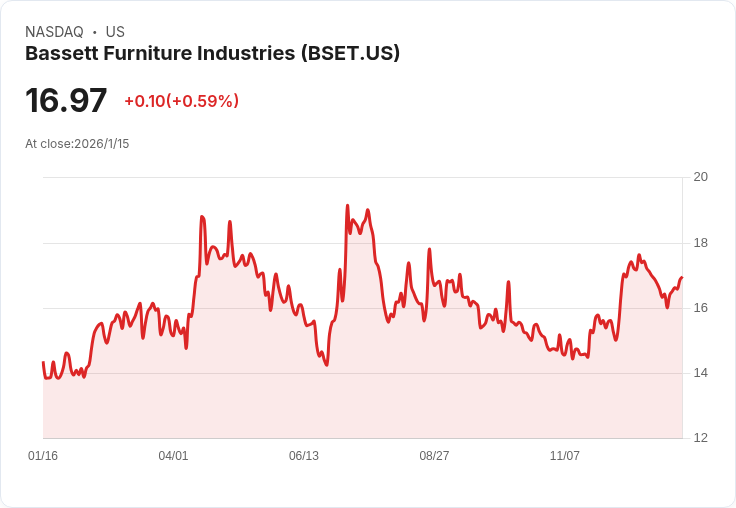Click the 04/01 x-axis date label
The height and width of the screenshot is (508, 736).
pos(173,455)
